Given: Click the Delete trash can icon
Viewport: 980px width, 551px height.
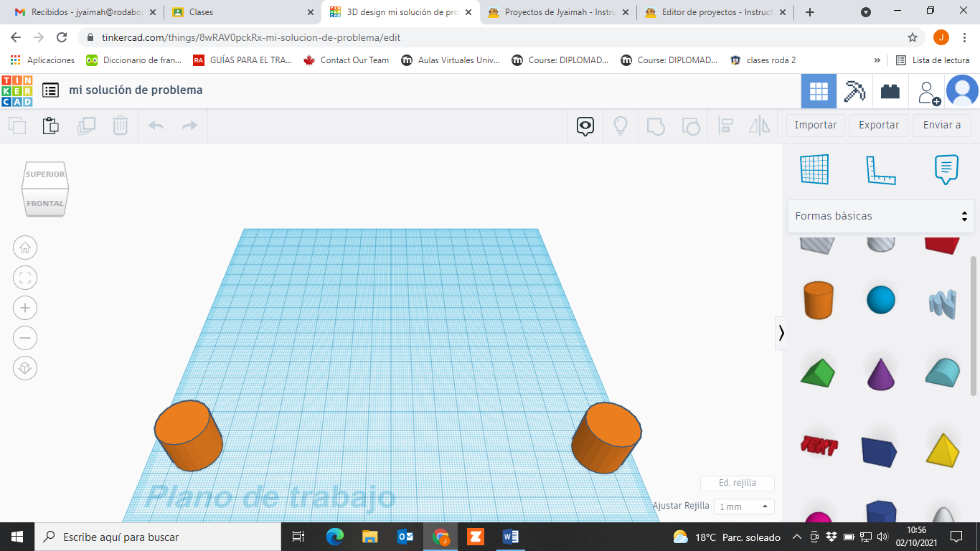Looking at the screenshot, I should (120, 126).
